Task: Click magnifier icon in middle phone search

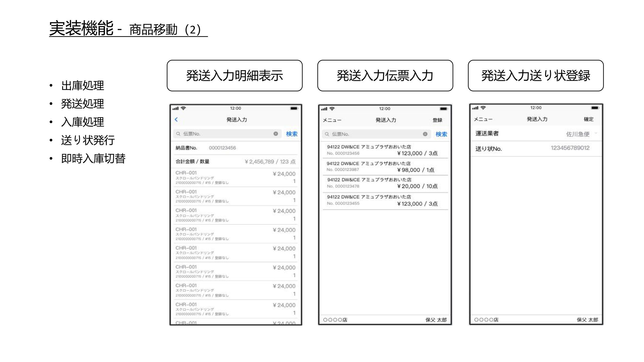Action: 327,134
